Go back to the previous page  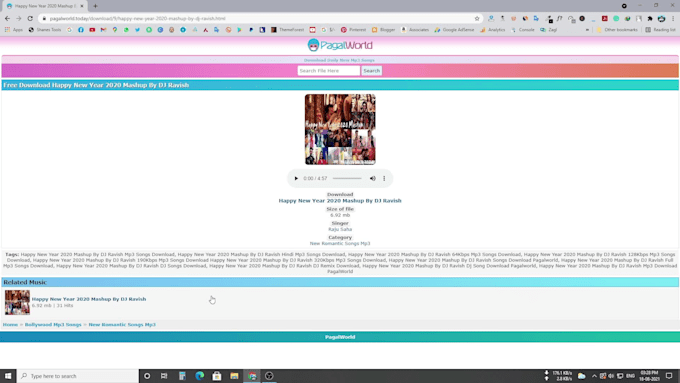pyautogui.click(x=7, y=19)
